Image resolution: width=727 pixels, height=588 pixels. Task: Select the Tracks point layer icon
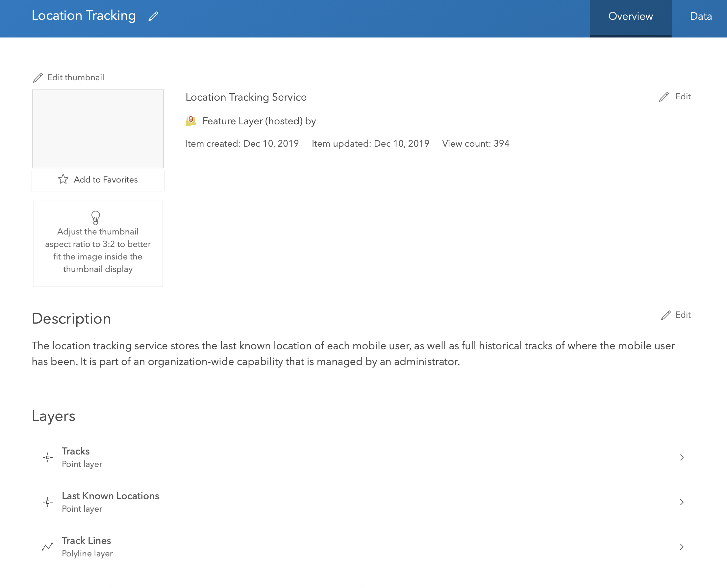[x=48, y=457]
